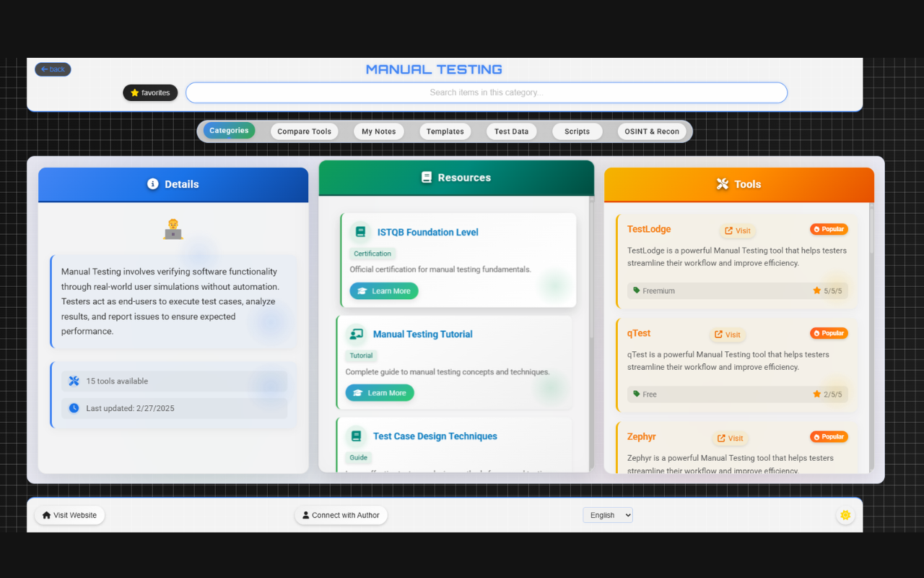
Task: Click the clock icon beside Last updated date
Action: pyautogui.click(x=72, y=407)
